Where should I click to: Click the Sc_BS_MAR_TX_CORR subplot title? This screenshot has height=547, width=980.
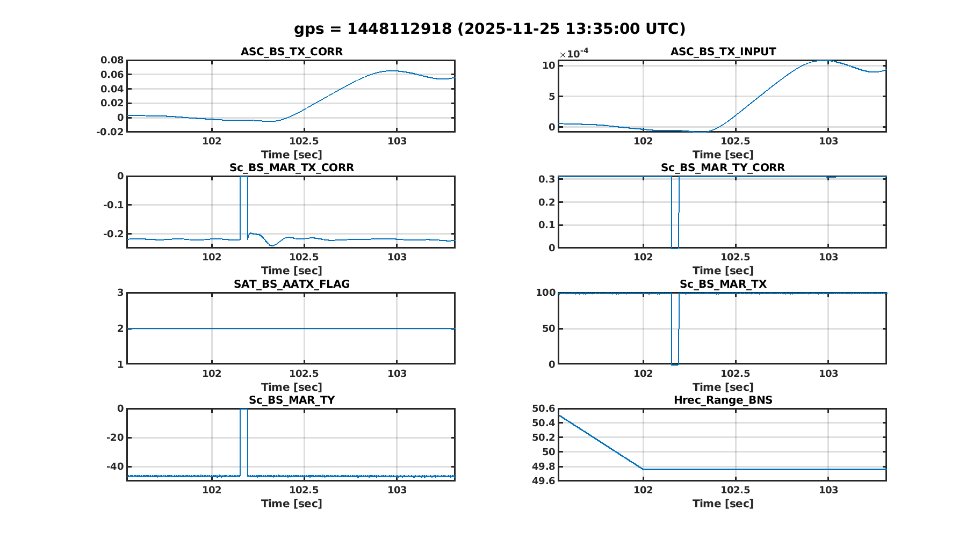pos(291,167)
